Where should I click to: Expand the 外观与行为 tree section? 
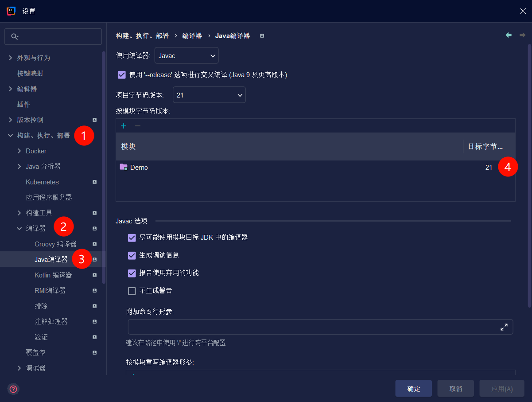point(10,58)
